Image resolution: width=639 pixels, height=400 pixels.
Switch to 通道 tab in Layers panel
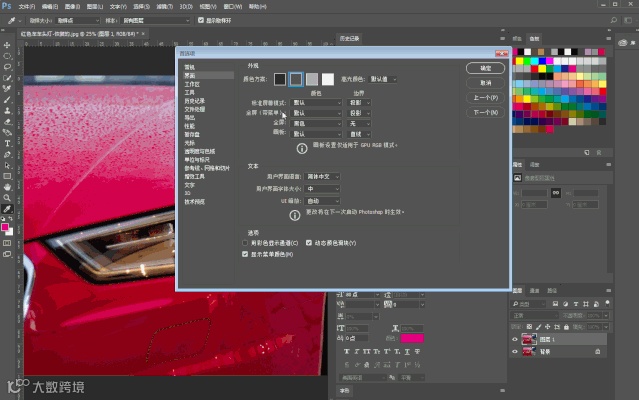[x=534, y=290]
